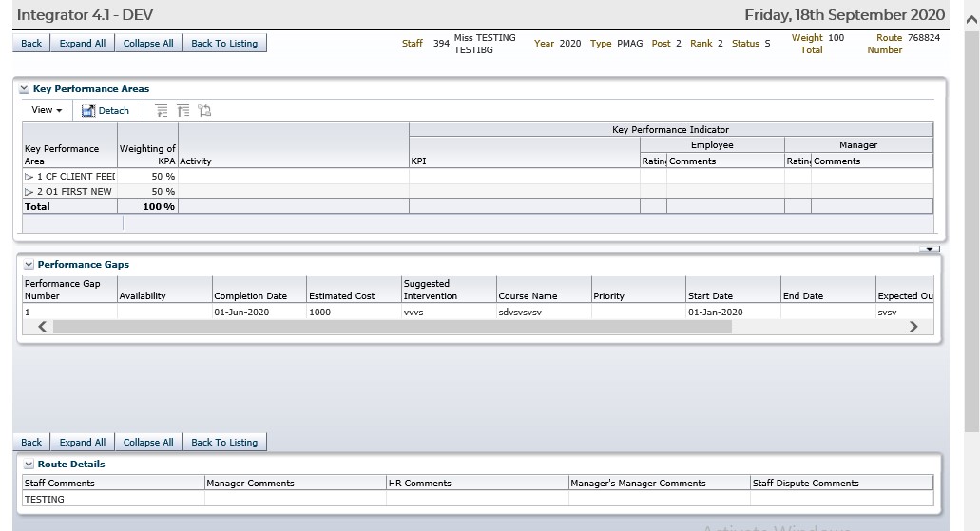
Task: Click the page scroll-up arrow at top right
Action: pyautogui.click(x=970, y=21)
